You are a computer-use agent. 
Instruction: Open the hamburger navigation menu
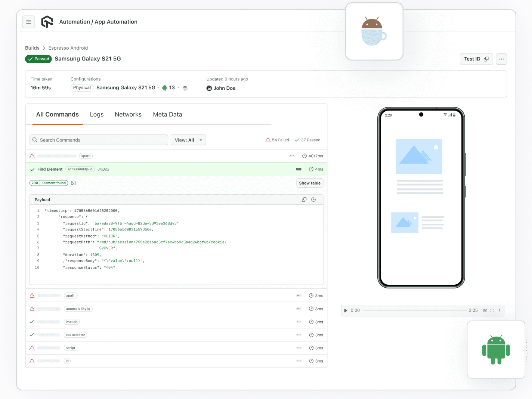point(29,22)
